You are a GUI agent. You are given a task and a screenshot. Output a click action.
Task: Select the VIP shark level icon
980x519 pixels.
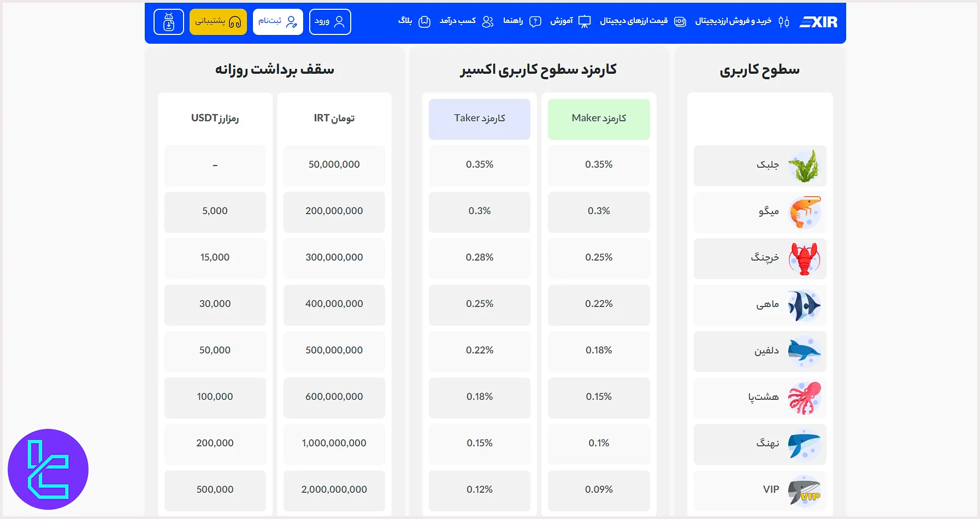tap(805, 491)
